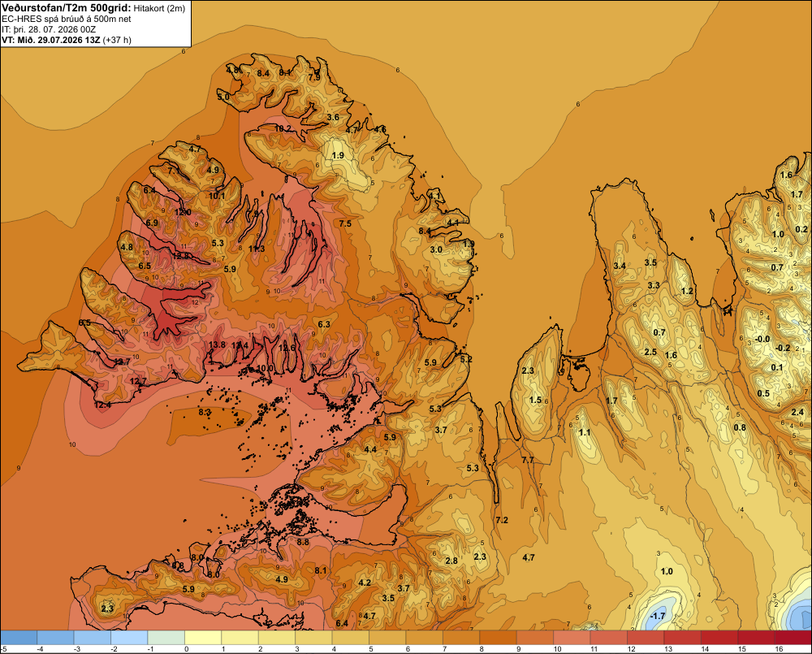Click the 7.9 temperature value on map
Screen dimensions: 812x654
(x=314, y=77)
